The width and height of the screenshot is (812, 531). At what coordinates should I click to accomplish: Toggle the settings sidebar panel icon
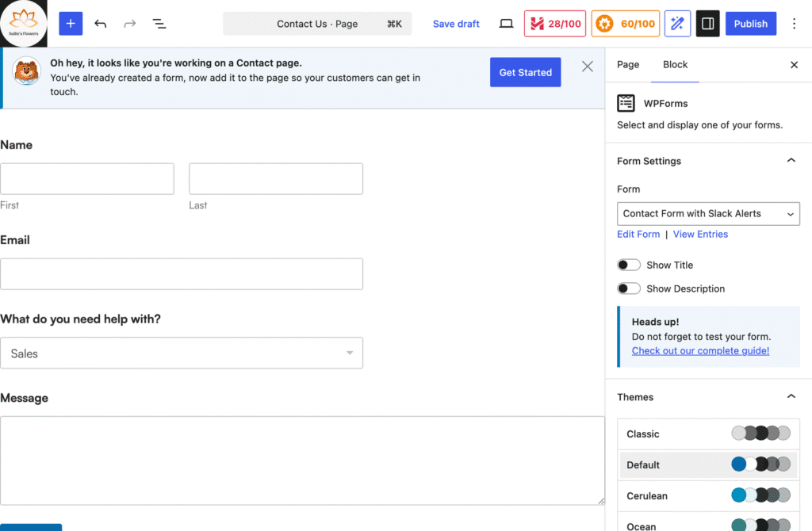tap(707, 23)
